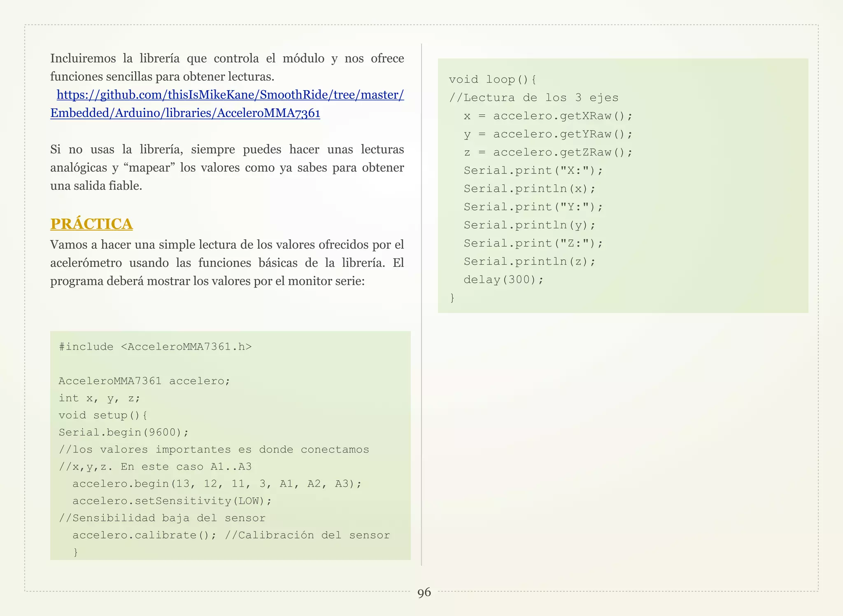The height and width of the screenshot is (616, 843).
Task: Click the paragraph starting 'Incluiremos la librería'
Action: [227, 68]
